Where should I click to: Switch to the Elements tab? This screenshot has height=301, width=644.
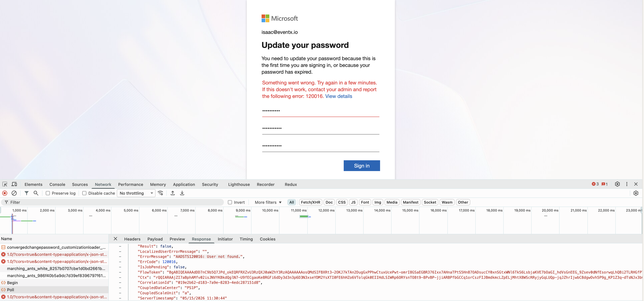[33, 184]
